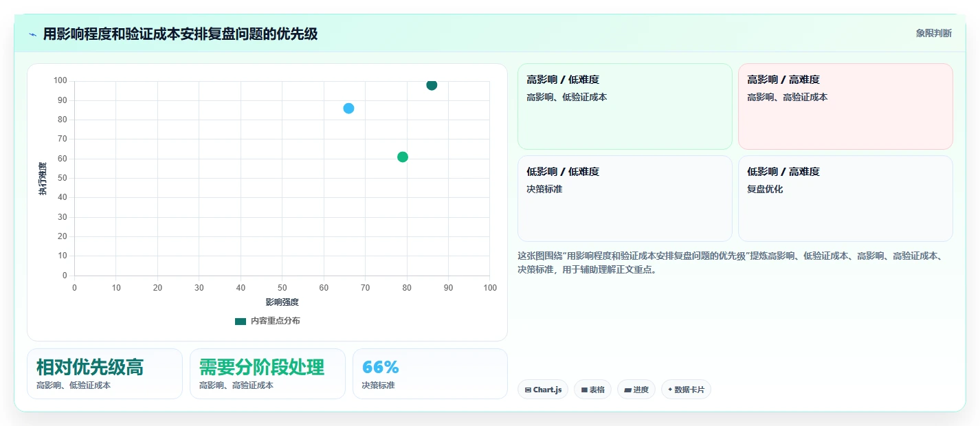Click the 内容重点分布 legend label
Image resolution: width=980 pixels, height=426 pixels.
[x=275, y=321]
